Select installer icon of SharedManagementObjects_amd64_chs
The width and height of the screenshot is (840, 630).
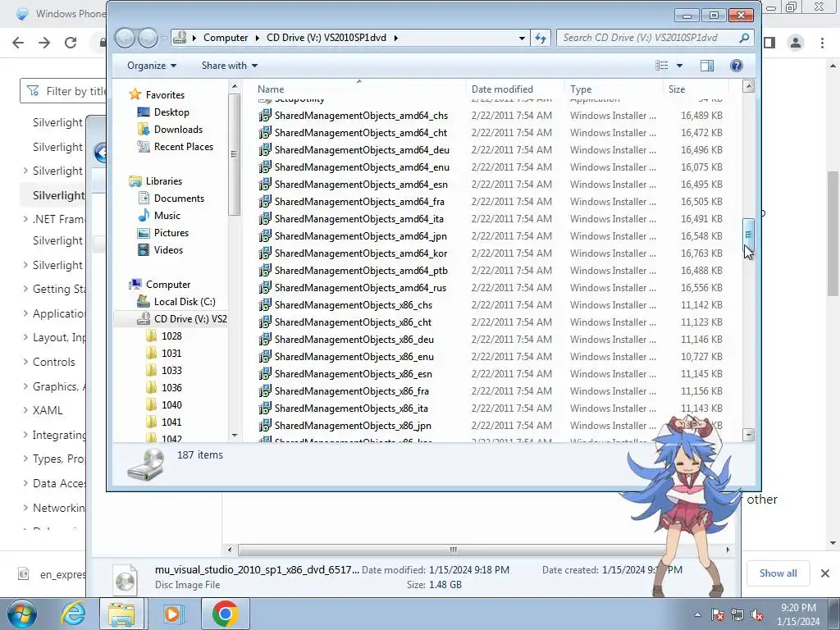[265, 116]
